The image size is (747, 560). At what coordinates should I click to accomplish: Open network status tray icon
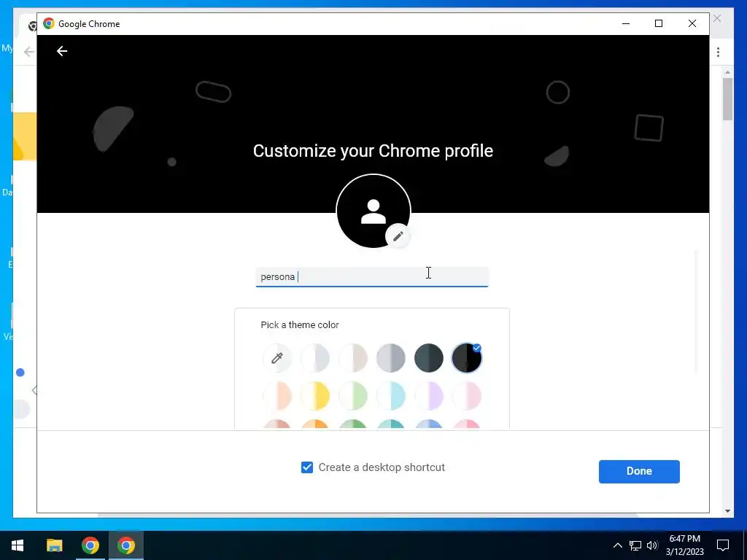635,545
